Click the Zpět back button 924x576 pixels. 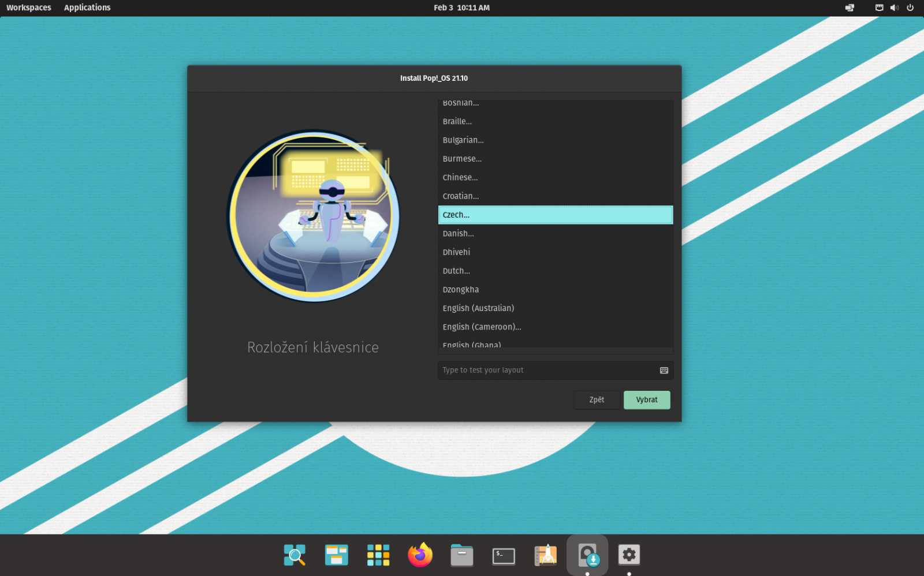[597, 400]
